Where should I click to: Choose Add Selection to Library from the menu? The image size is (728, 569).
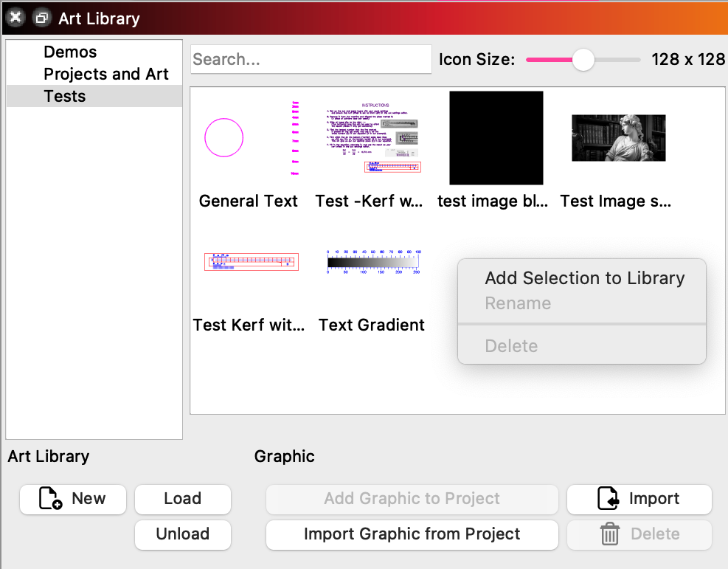[x=584, y=278]
